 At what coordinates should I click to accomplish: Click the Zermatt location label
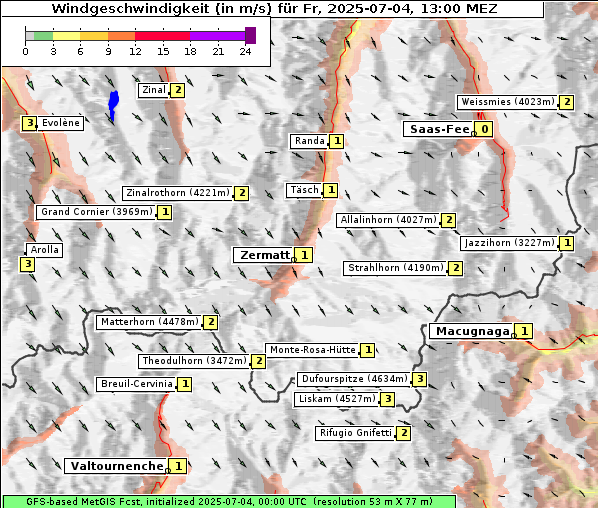click(264, 255)
